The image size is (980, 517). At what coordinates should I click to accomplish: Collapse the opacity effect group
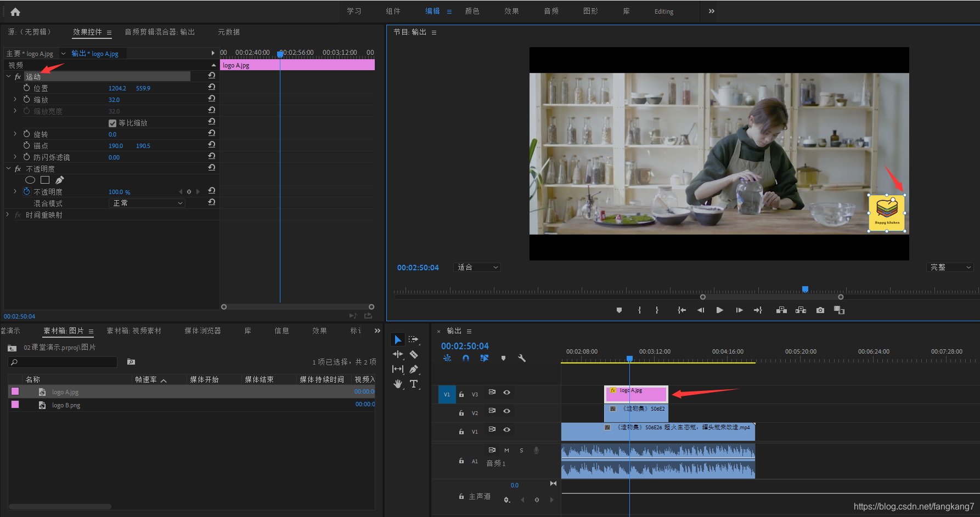click(8, 168)
